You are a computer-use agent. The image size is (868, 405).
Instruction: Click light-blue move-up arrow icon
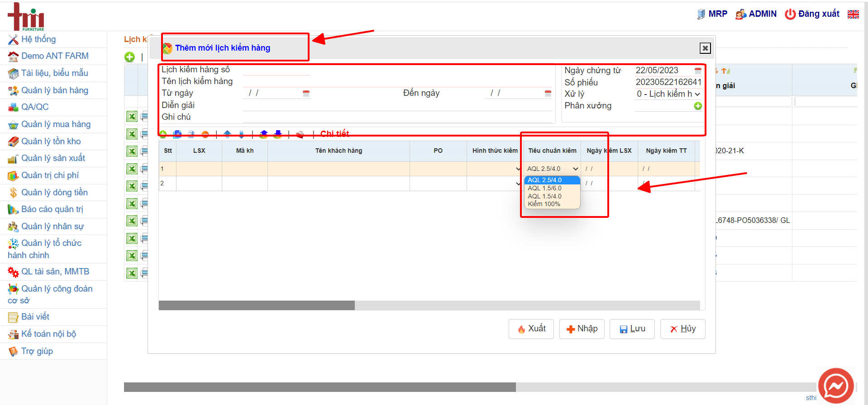tap(227, 134)
